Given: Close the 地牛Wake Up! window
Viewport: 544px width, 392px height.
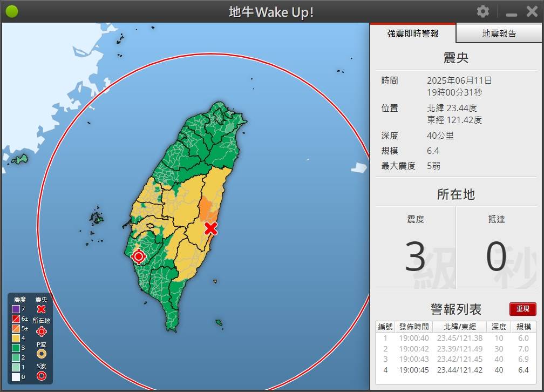Looking at the screenshot, I should [532, 11].
